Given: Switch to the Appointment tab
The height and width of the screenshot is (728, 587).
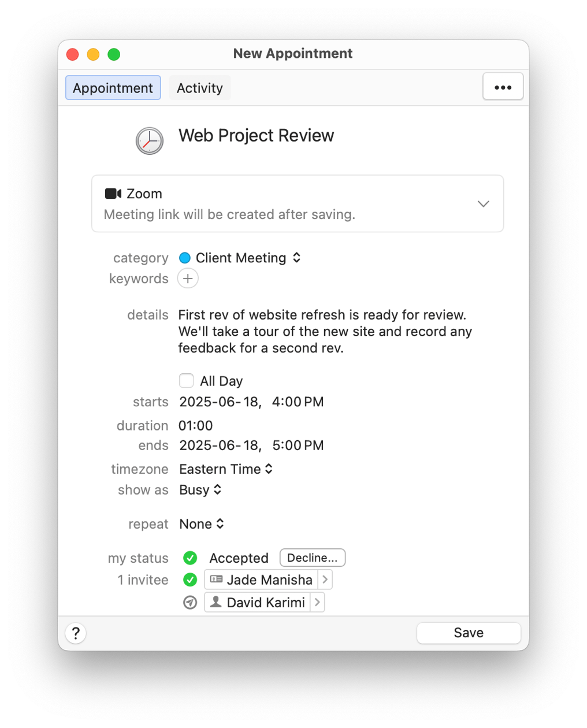Looking at the screenshot, I should coord(113,88).
